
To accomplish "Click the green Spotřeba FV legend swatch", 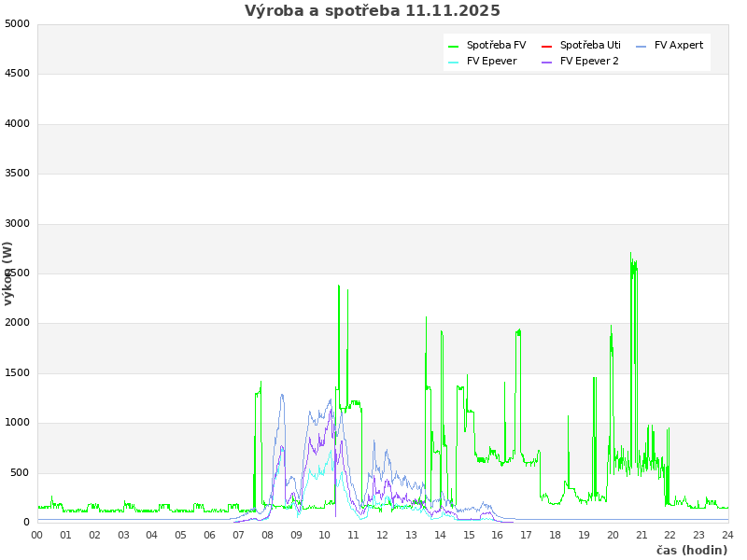I will pos(454,46).
